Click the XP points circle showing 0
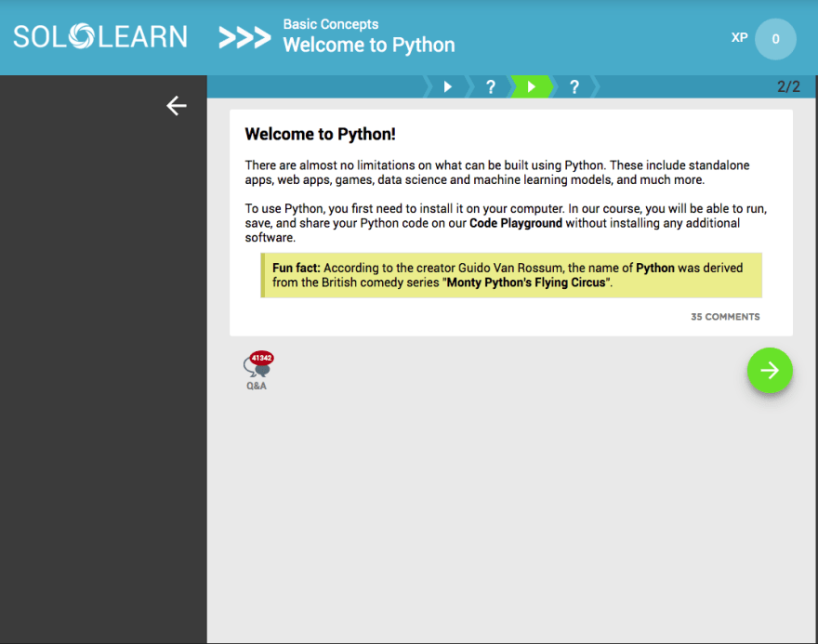 click(x=775, y=39)
